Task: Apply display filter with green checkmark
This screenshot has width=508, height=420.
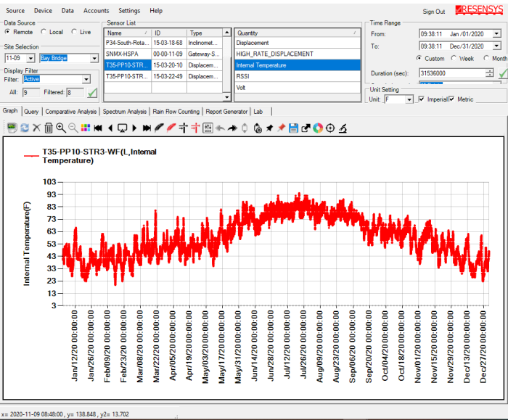Action: tap(92, 93)
